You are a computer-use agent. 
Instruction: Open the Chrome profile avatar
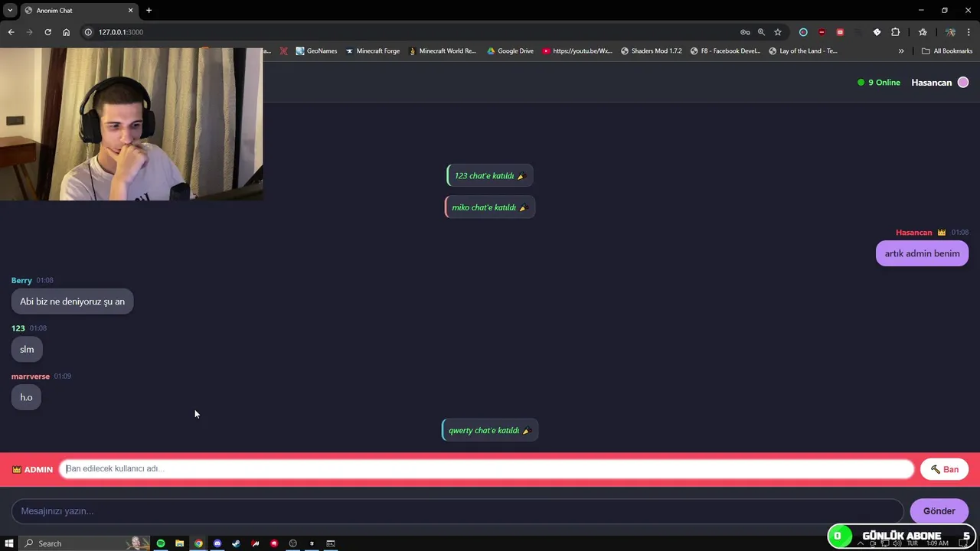[950, 32]
